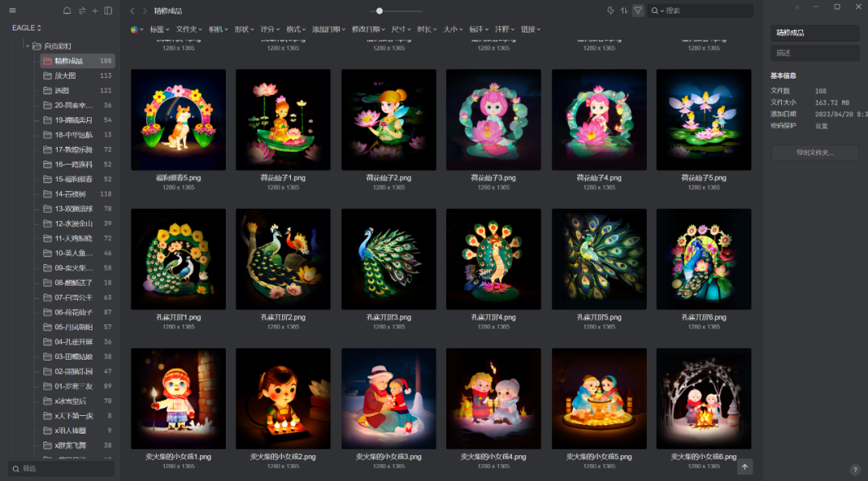Open the 15-福狗报春 folder
Viewport: 868px width, 481px height.
tap(77, 179)
